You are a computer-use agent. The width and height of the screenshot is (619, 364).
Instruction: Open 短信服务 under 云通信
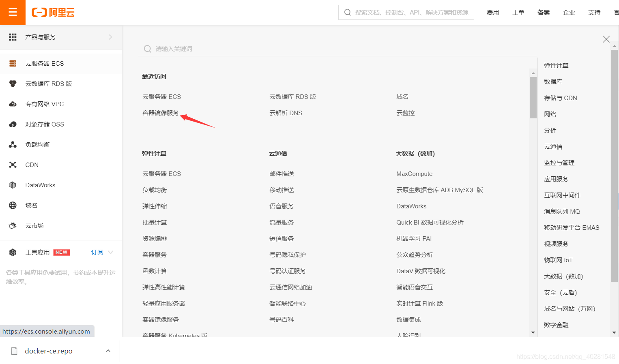pos(282,238)
